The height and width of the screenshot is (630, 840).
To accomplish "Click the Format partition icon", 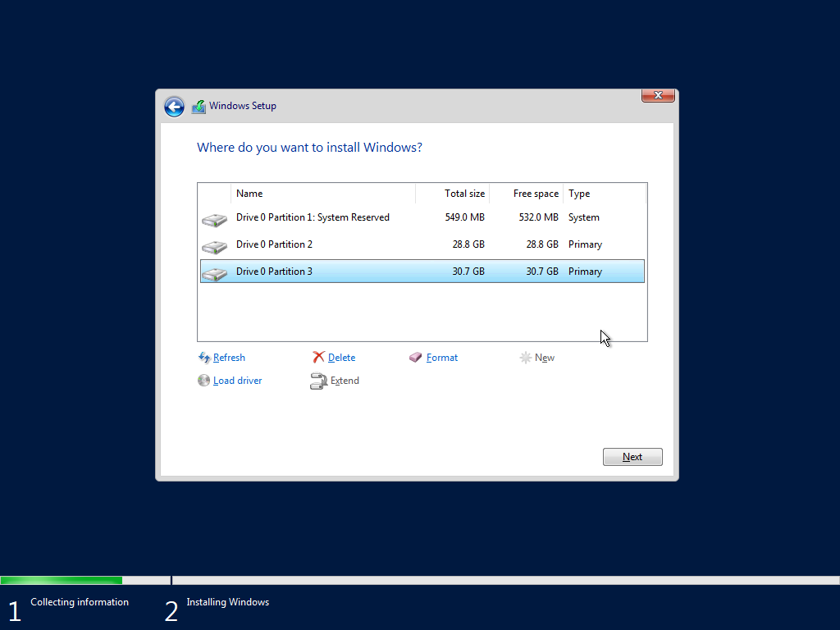I will (x=413, y=357).
